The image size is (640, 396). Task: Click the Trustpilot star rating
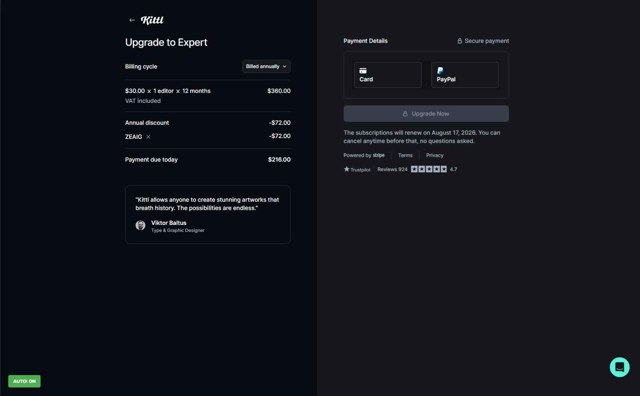pos(429,169)
